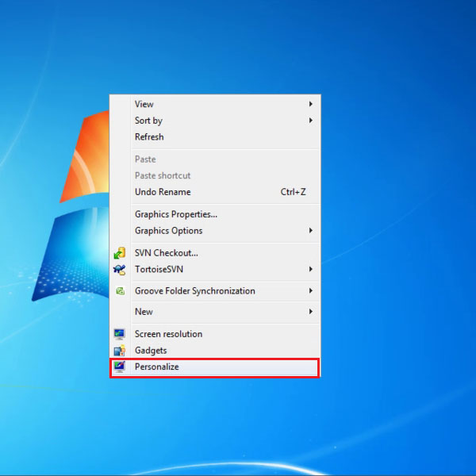The height and width of the screenshot is (476, 476).
Task: Open Graphics Properties...
Action: tap(215, 214)
